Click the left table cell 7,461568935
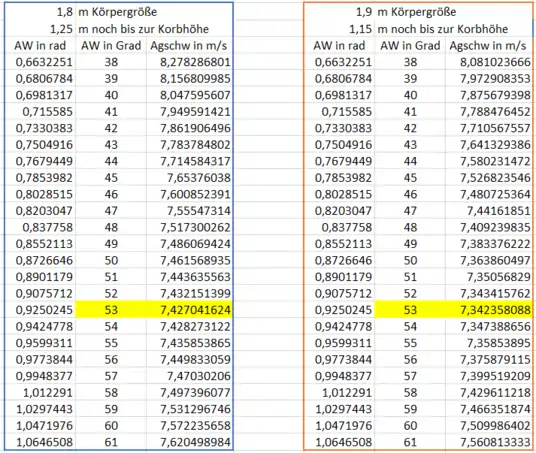Screen dimensions: 536x453 (189, 260)
